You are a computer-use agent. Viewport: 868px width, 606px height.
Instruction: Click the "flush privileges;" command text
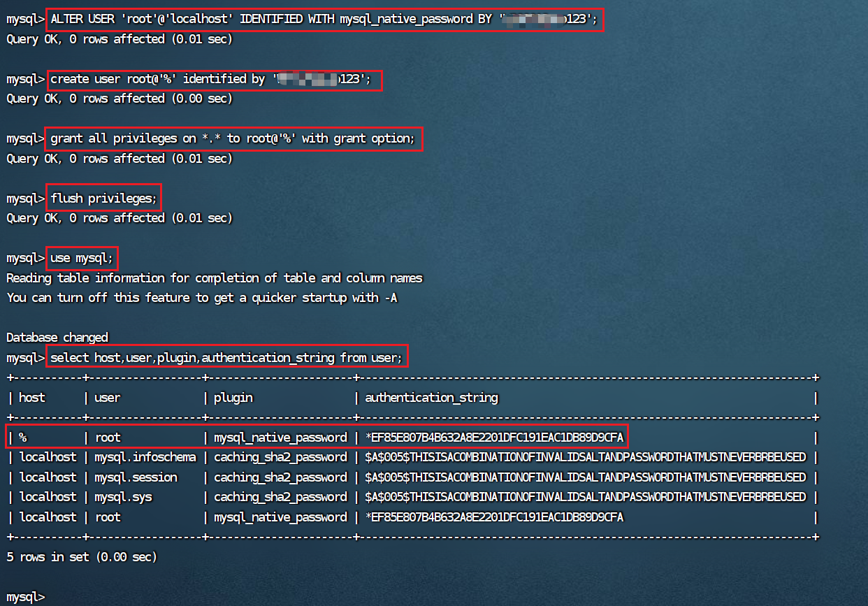[104, 199]
